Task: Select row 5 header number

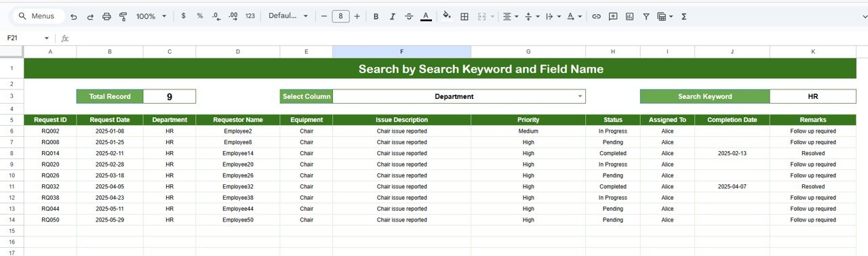Action: click(12, 120)
